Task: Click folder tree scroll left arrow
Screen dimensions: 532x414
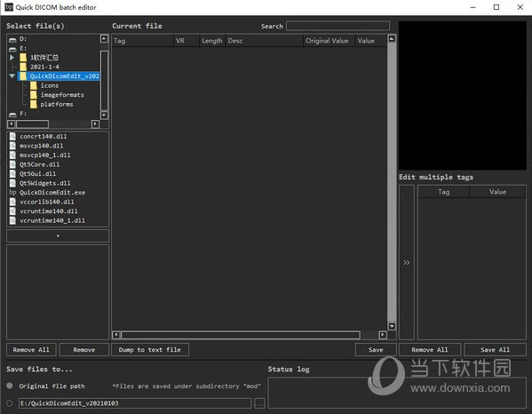Action: 11,124
